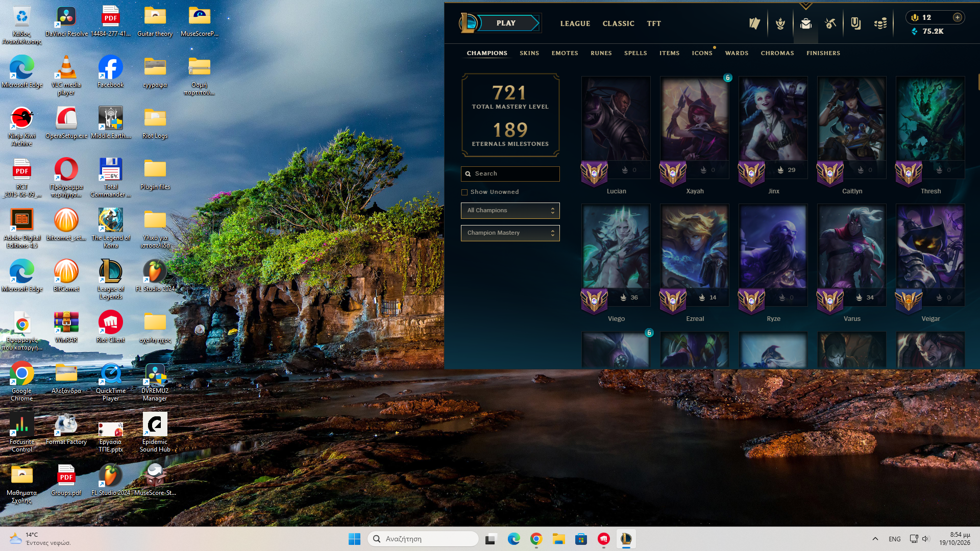The image size is (980, 551).
Task: Open the Store coins icon in League client
Action: [880, 23]
